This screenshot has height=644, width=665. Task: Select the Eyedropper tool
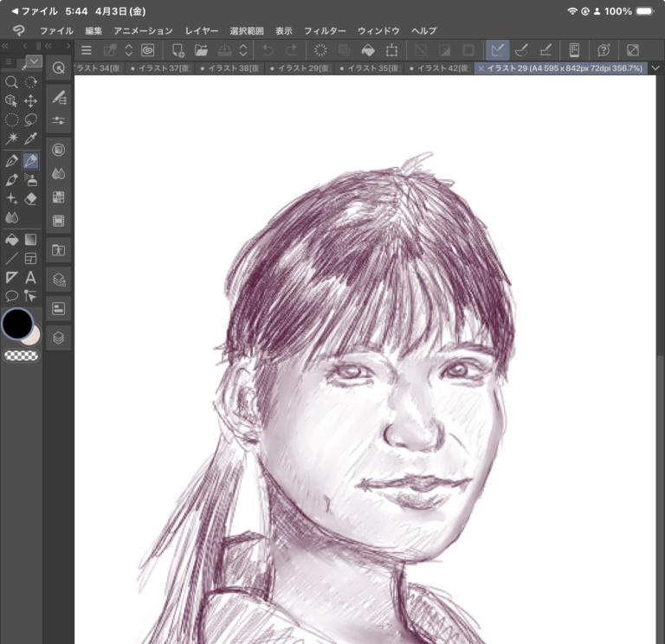pos(31,138)
